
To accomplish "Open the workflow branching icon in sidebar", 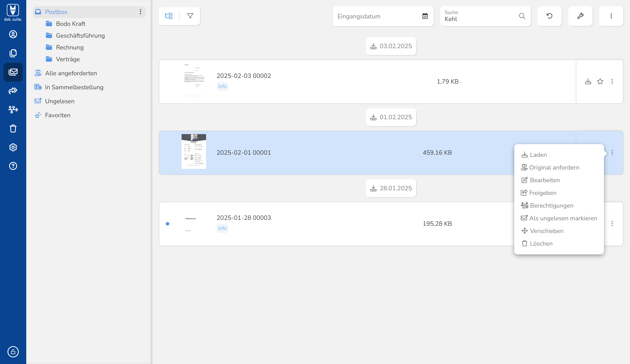I will point(13,110).
